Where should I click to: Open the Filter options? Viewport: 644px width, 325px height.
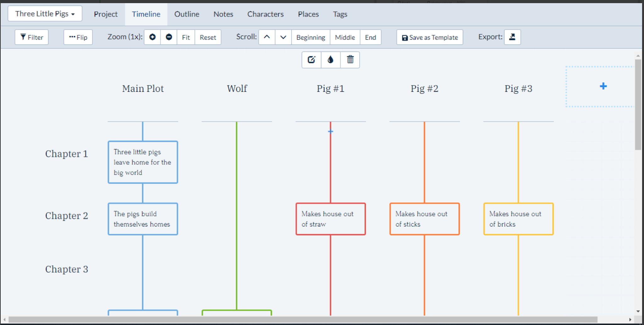tap(31, 37)
